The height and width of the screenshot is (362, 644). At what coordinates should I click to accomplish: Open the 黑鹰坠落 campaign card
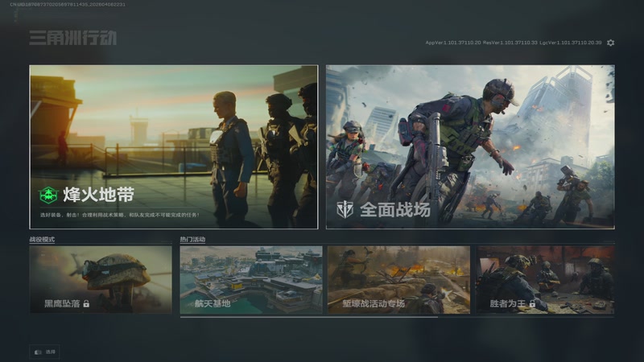pos(101,280)
